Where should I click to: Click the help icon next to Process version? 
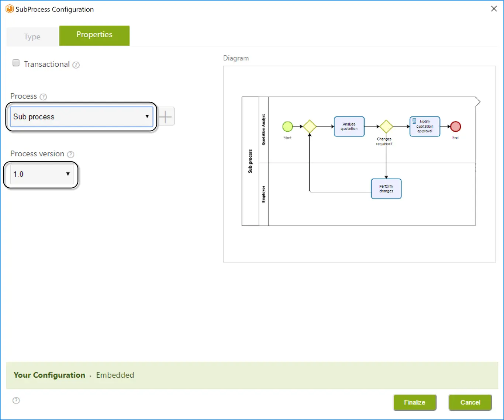click(71, 155)
